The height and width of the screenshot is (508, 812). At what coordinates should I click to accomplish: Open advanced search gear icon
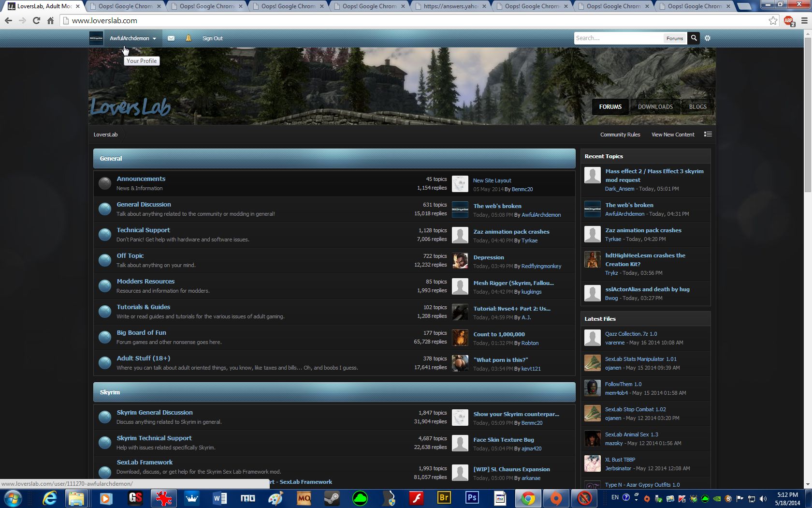click(708, 38)
